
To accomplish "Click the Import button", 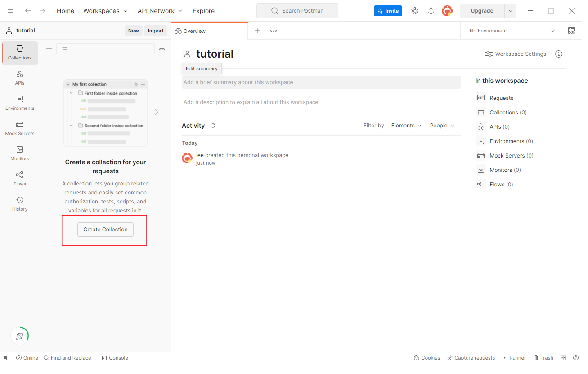I will [x=156, y=31].
